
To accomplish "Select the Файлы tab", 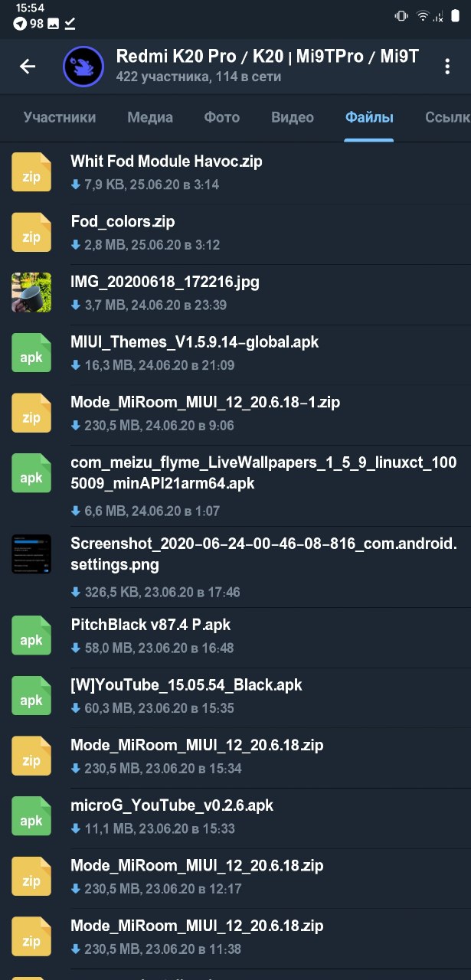I will (369, 117).
